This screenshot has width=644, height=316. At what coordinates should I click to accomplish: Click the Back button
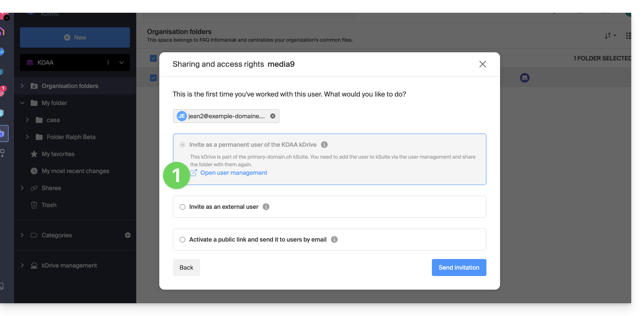[186, 268]
